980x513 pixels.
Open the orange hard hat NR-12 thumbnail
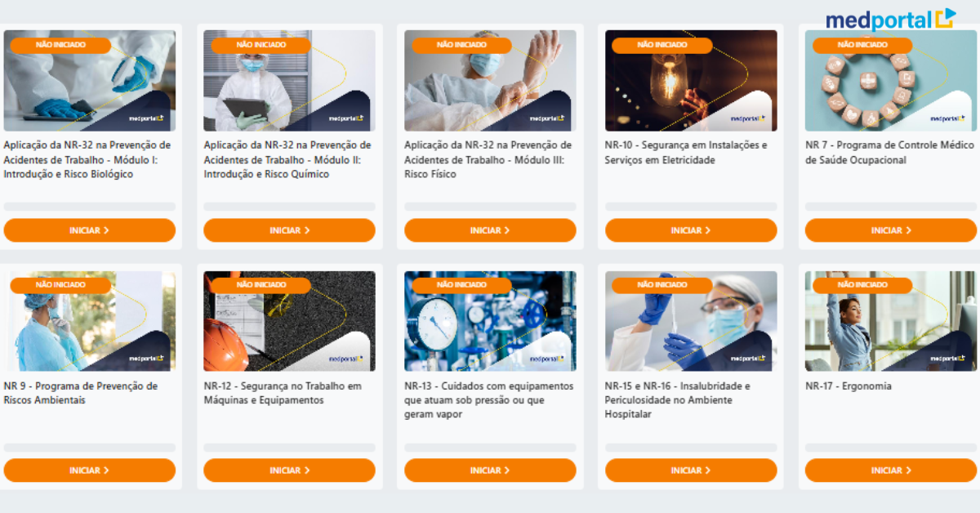(x=289, y=321)
